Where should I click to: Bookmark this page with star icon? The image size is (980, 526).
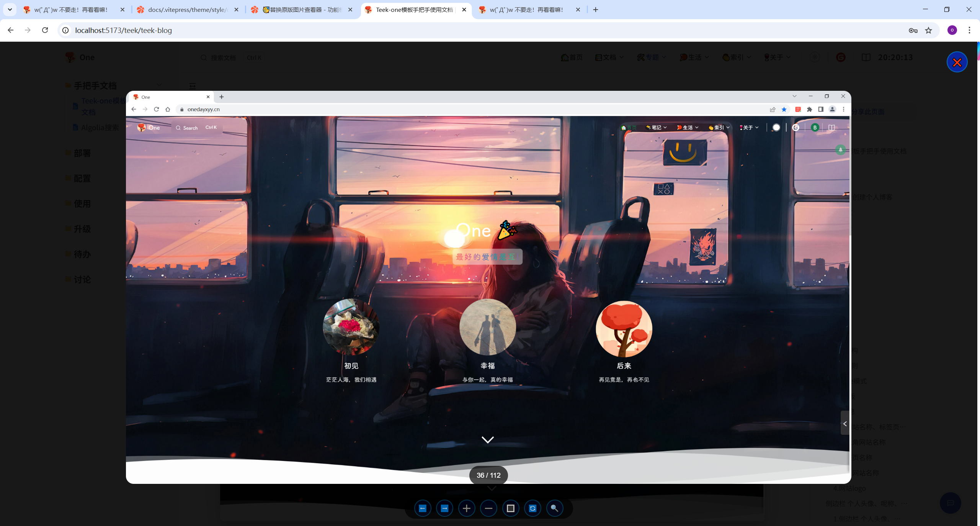928,30
